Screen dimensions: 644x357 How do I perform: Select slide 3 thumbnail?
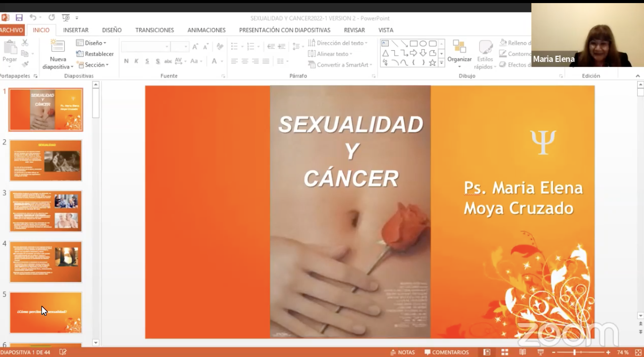46,211
